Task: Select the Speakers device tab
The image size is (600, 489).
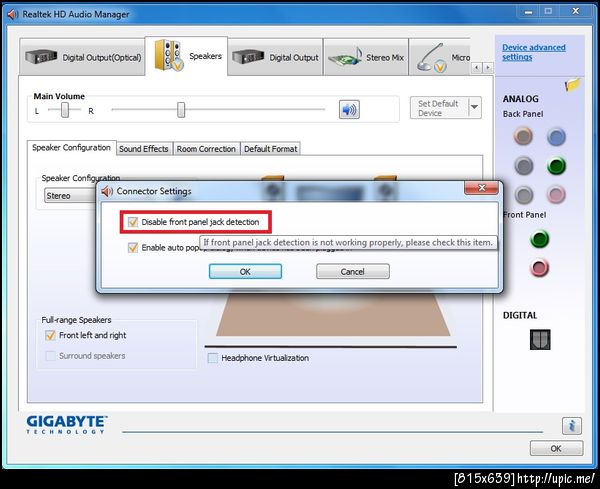Action: point(186,56)
